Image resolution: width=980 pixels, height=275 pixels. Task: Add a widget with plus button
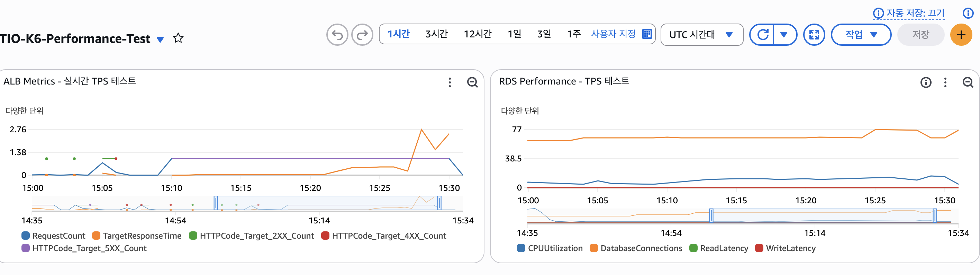point(961,35)
